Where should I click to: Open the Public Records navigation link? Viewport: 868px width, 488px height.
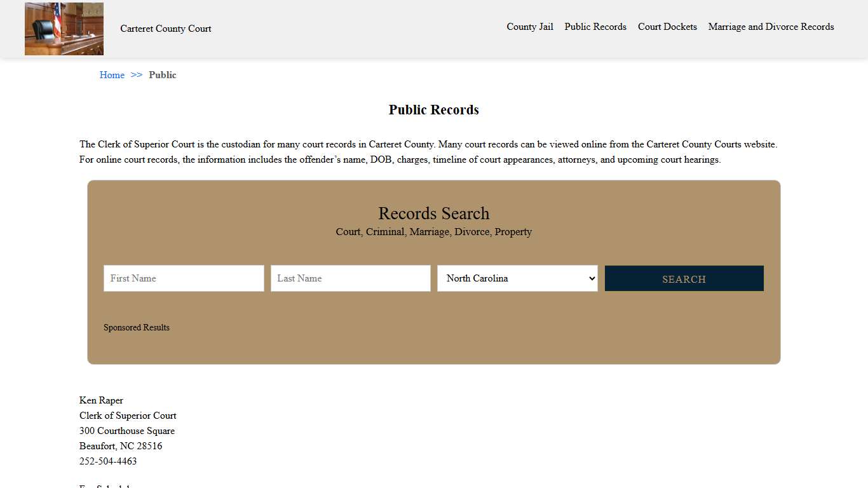595,27
